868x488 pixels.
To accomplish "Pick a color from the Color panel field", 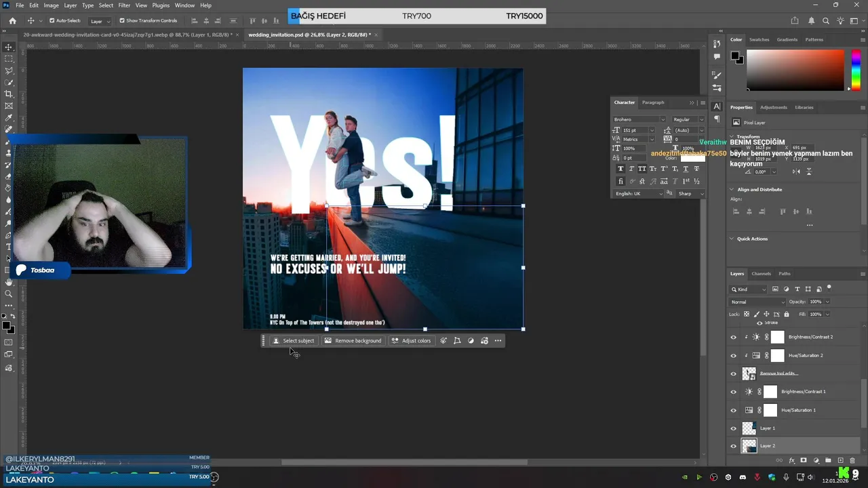I will [x=795, y=69].
